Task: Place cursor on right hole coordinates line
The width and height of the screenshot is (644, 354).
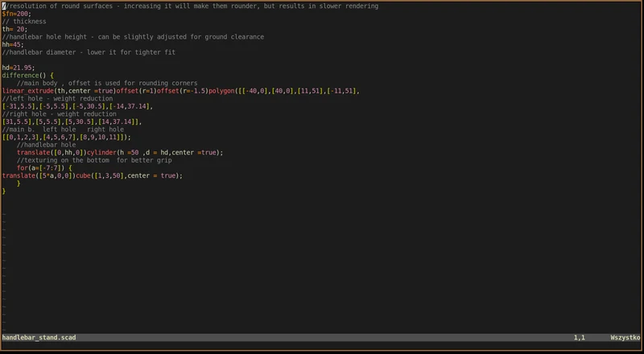Action: click(x=72, y=122)
